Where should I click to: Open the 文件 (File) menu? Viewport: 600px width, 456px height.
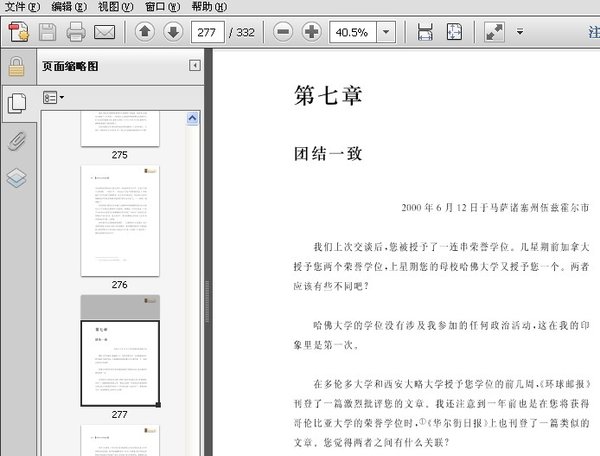[22, 6]
